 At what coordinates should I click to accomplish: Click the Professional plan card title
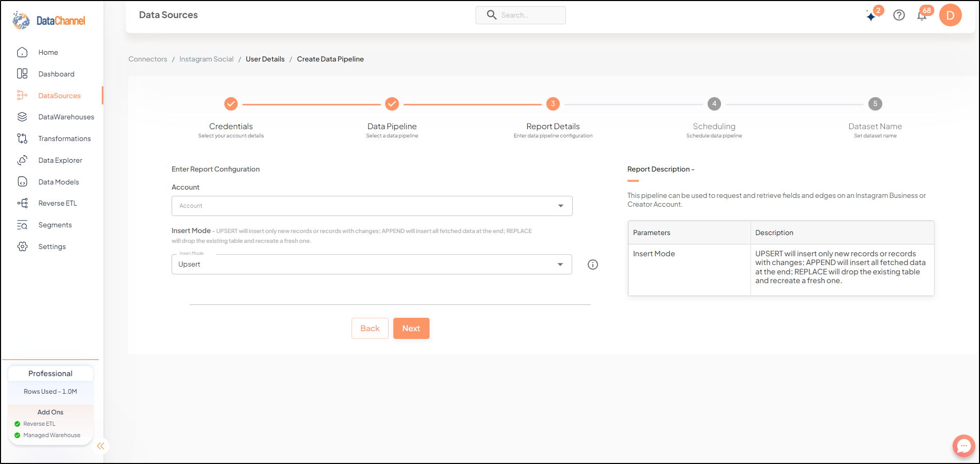[51, 374]
